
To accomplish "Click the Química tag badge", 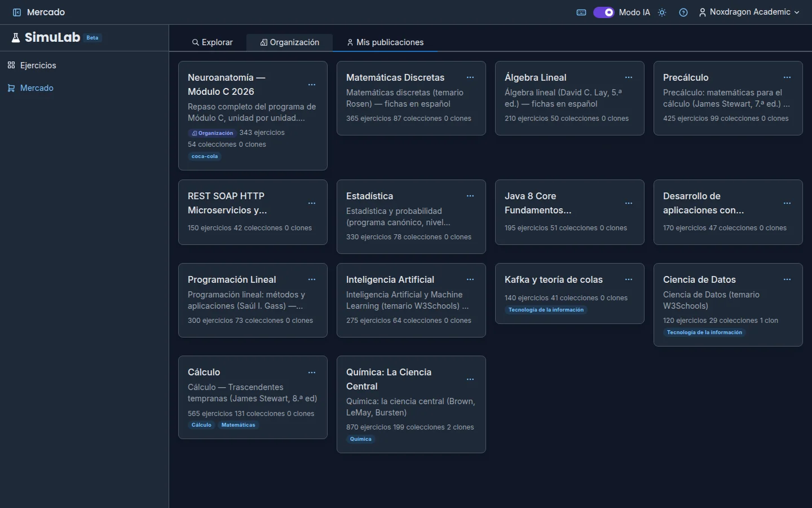I will tap(361, 439).
